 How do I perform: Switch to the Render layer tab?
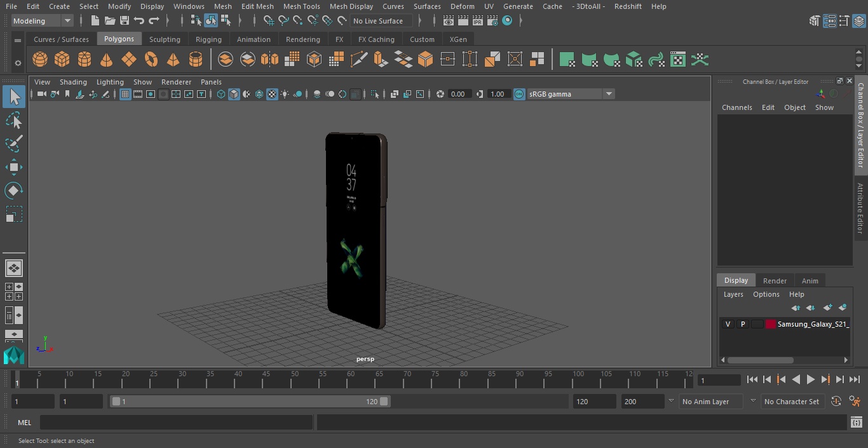click(x=775, y=281)
